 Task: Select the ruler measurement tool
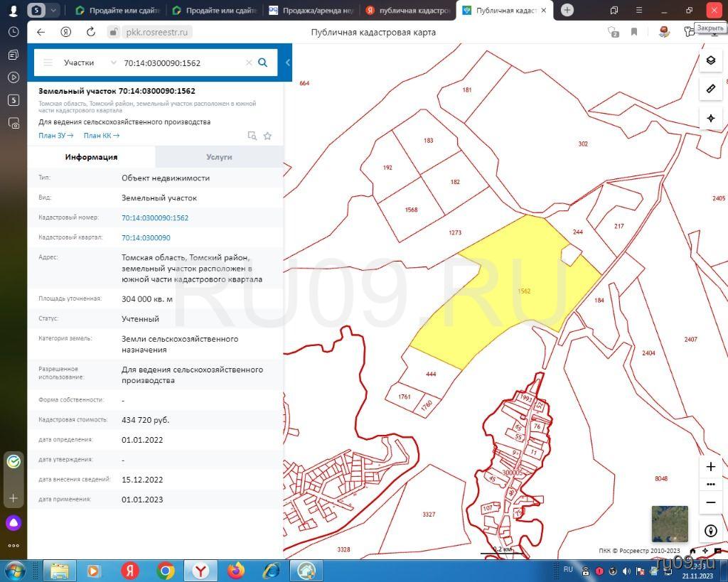point(710,89)
